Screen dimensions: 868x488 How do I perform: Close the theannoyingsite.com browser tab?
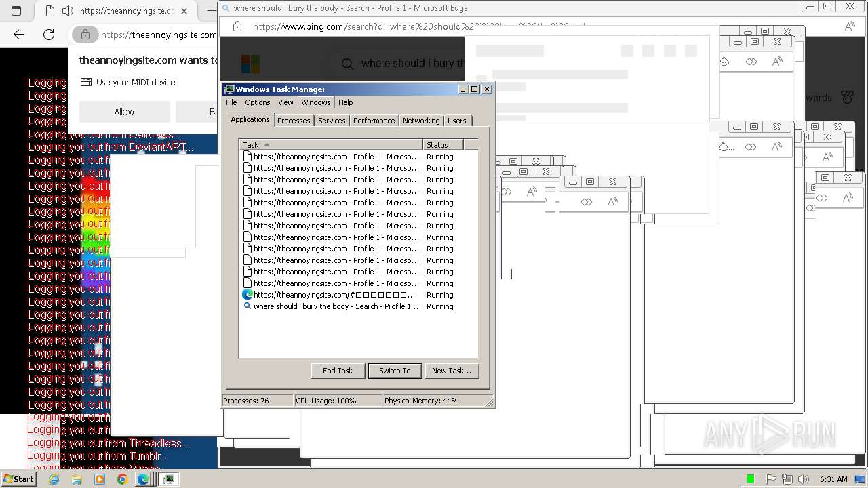(184, 11)
